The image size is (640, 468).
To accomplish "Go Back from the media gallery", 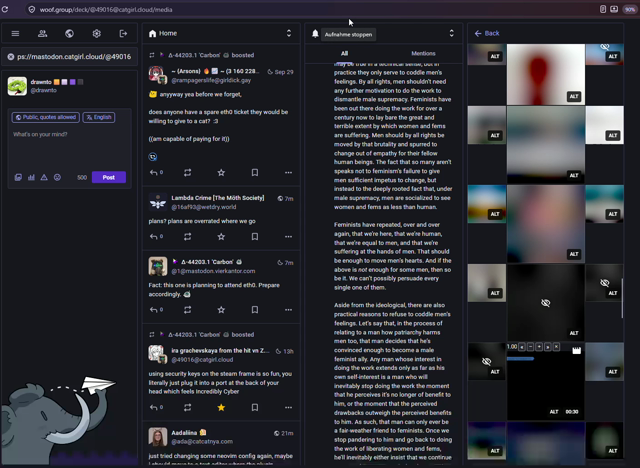I will point(487,33).
